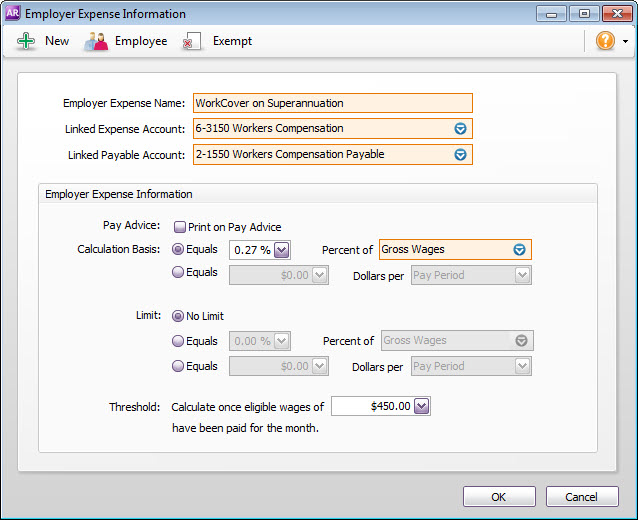Screen dimensions: 638x520
Task: Maximize the Employer Expense Information window
Action: coord(585,13)
